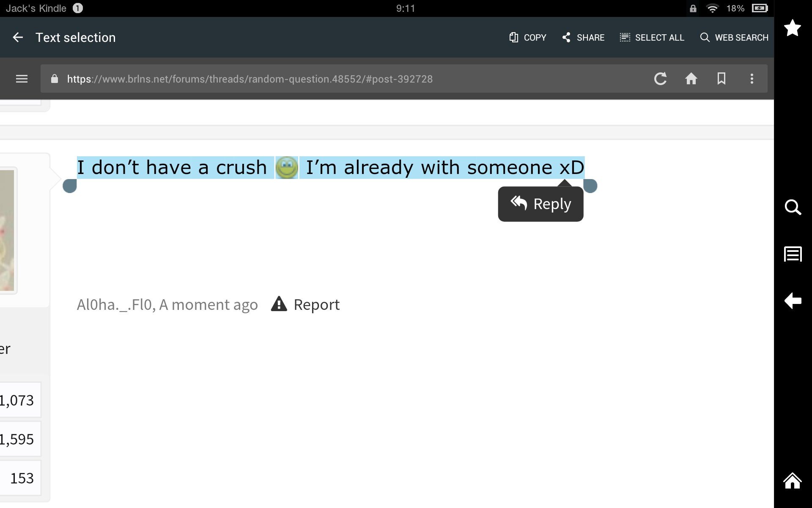
Task: Copy the selected text
Action: [x=527, y=37]
